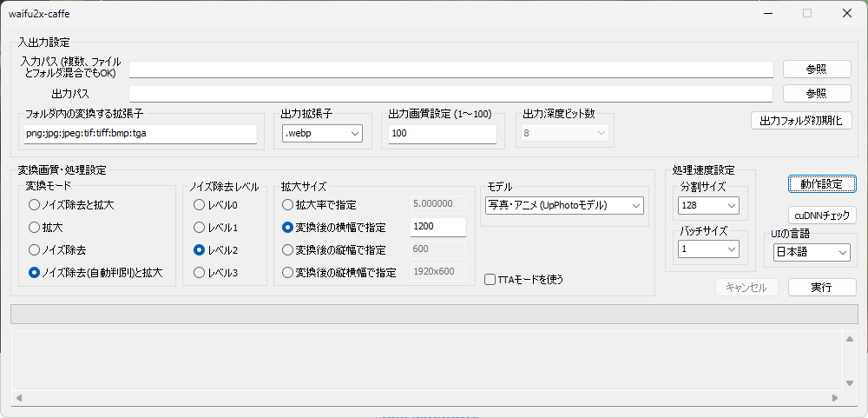This screenshot has width=868, height=418.
Task: Open the 動作設定 settings button
Action: [822, 184]
